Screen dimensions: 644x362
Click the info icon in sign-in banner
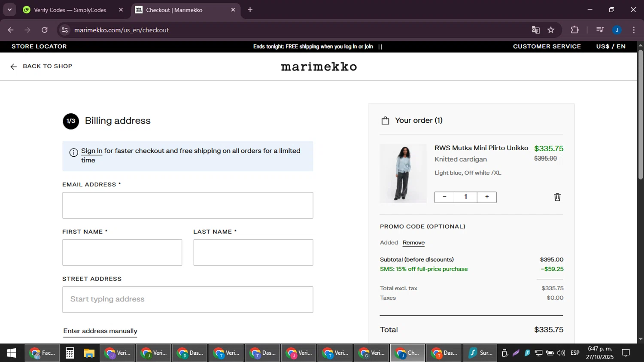(x=73, y=152)
